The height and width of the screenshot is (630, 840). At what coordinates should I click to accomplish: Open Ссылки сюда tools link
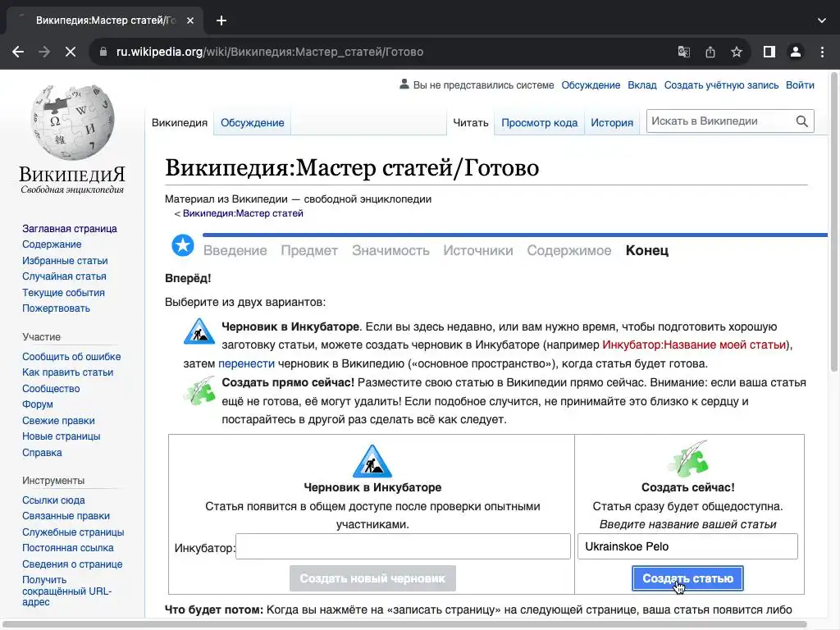coord(53,500)
